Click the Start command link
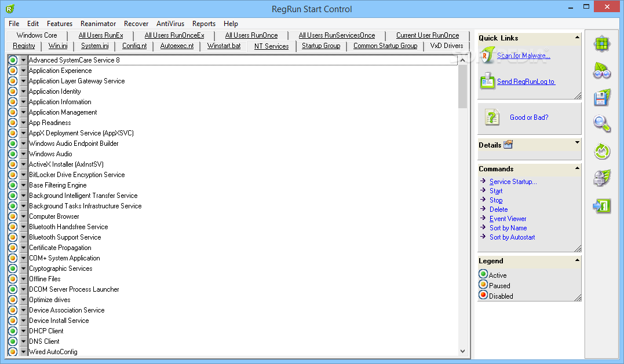 coord(496,191)
